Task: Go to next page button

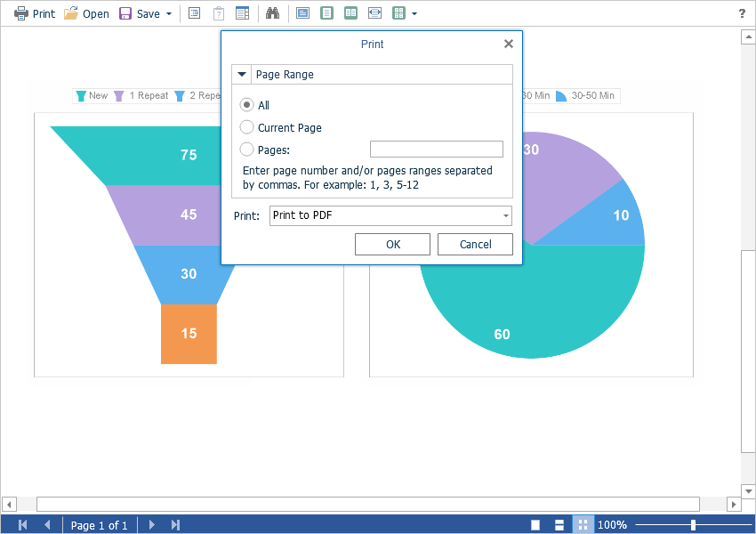Action: [151, 525]
